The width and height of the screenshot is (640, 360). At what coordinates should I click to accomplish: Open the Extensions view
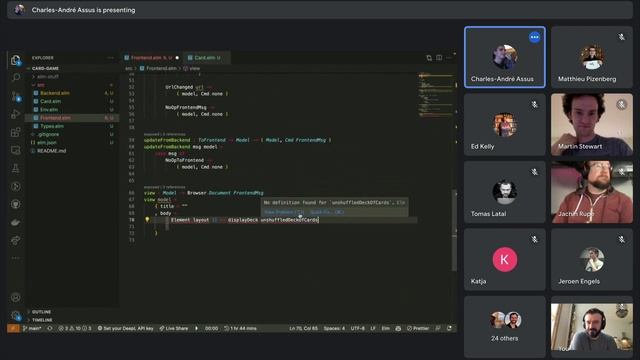16,132
